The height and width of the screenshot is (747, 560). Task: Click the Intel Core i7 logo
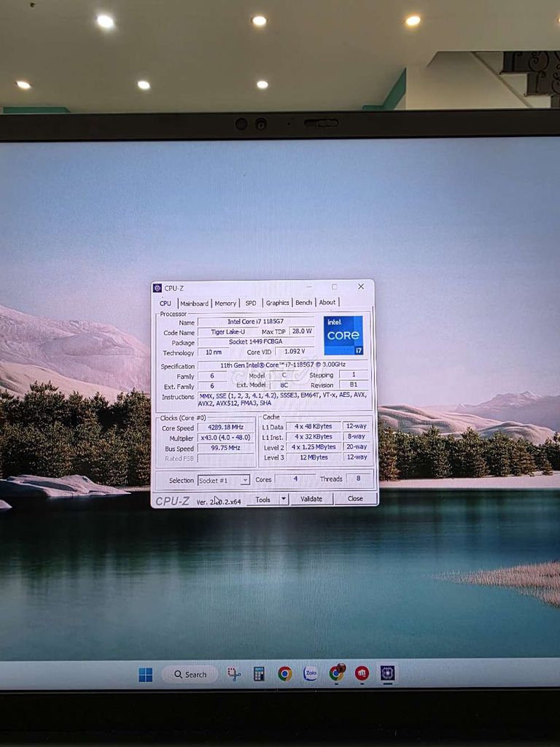coord(343,336)
